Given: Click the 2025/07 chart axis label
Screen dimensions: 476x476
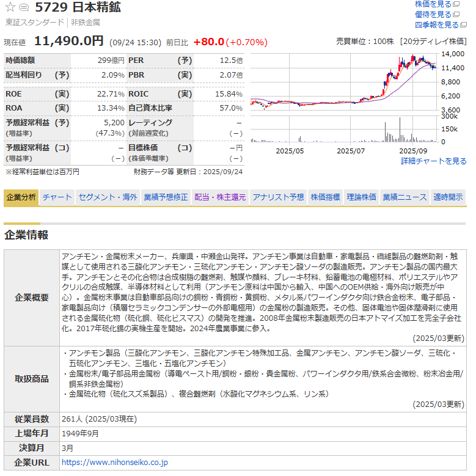Looking at the screenshot, I should pos(351,151).
